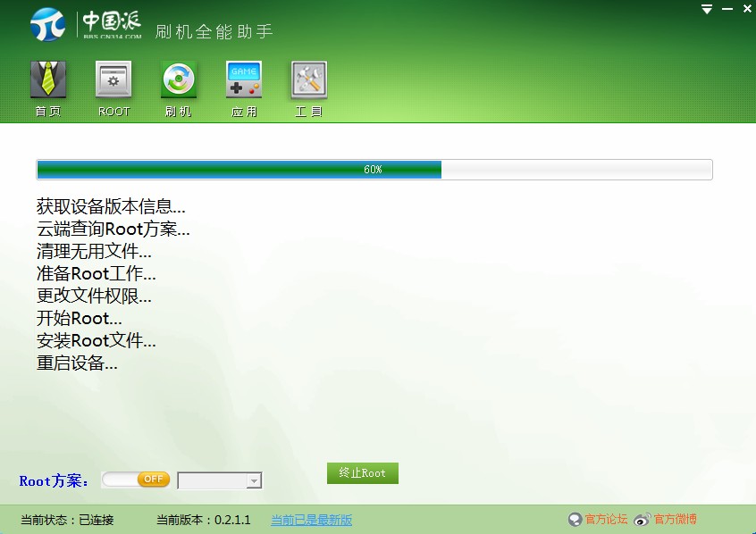Click the 获取设备版本信息... log line
Image resolution: width=756 pixels, height=534 pixels.
pos(111,206)
